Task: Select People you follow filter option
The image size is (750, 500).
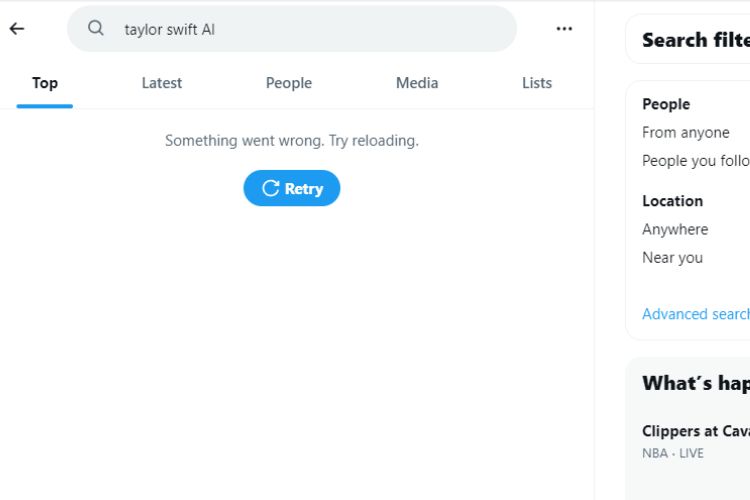Action: point(696,161)
